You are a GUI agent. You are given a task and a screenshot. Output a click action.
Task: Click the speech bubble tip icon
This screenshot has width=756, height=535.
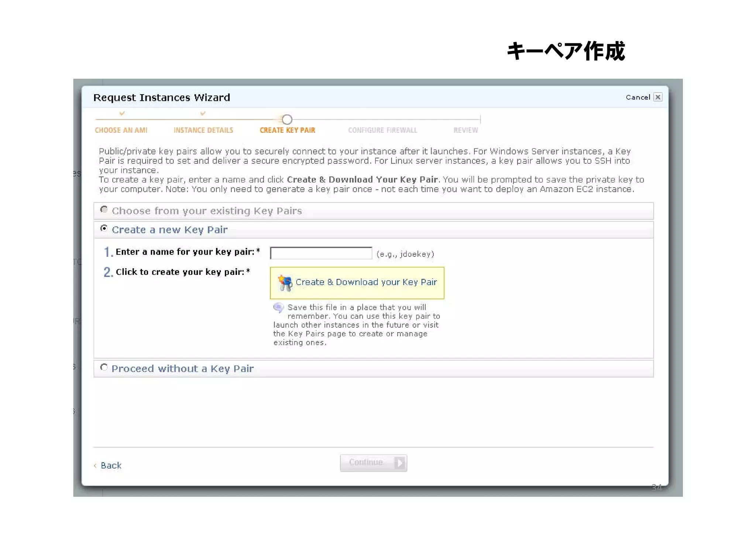point(278,307)
